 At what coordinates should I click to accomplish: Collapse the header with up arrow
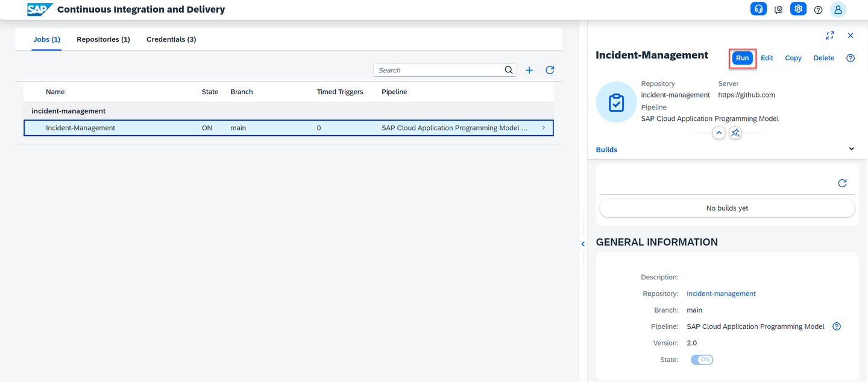(x=719, y=133)
